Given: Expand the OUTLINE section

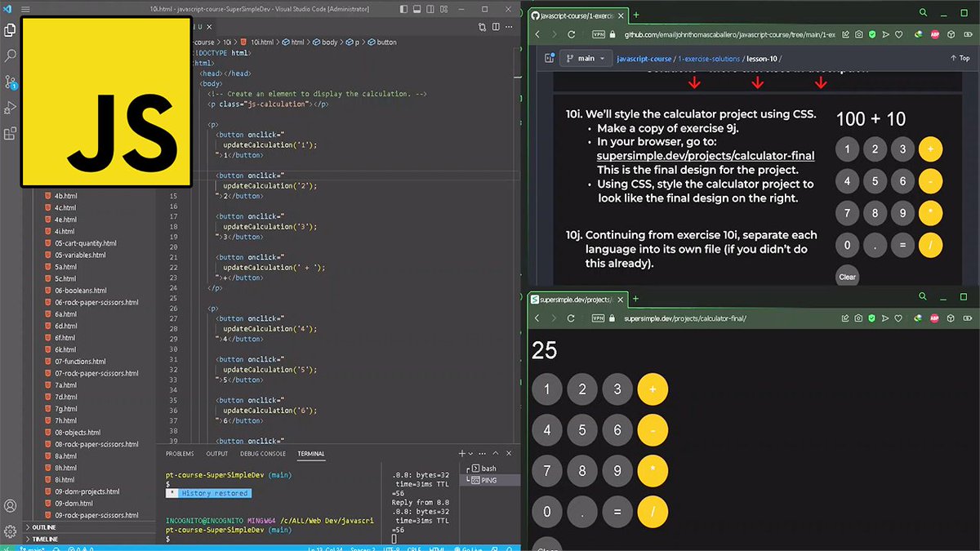Looking at the screenshot, I should (44, 527).
